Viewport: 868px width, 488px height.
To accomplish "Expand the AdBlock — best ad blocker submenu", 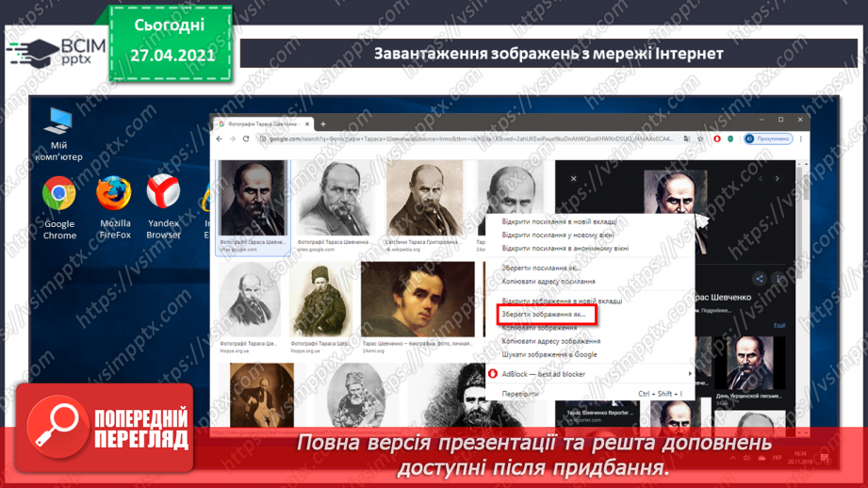I will 590,374.
